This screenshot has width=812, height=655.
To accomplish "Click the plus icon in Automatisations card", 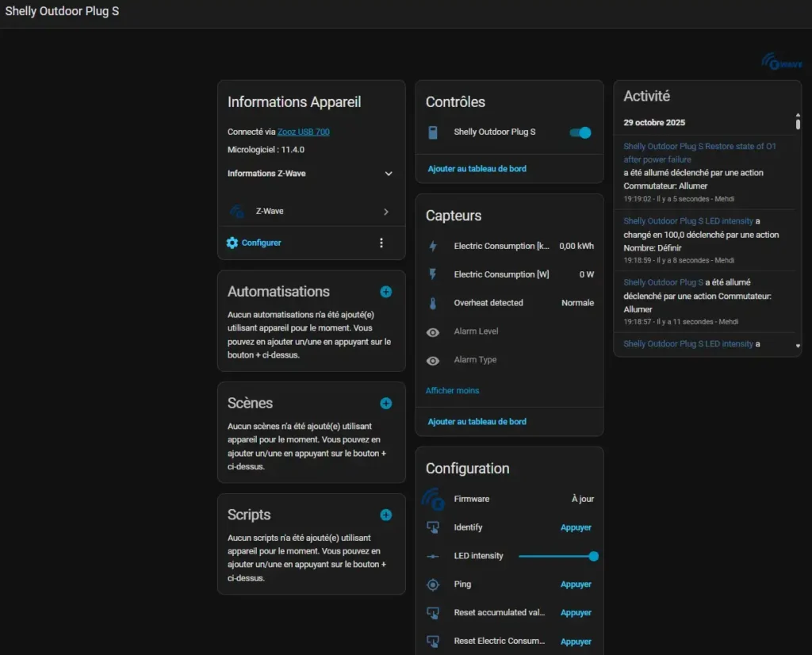I will coord(385,292).
